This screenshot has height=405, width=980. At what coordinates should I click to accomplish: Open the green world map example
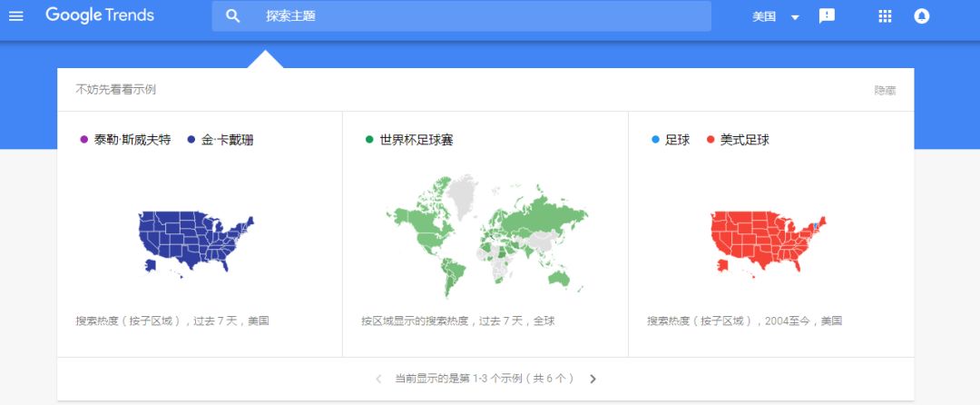486,237
